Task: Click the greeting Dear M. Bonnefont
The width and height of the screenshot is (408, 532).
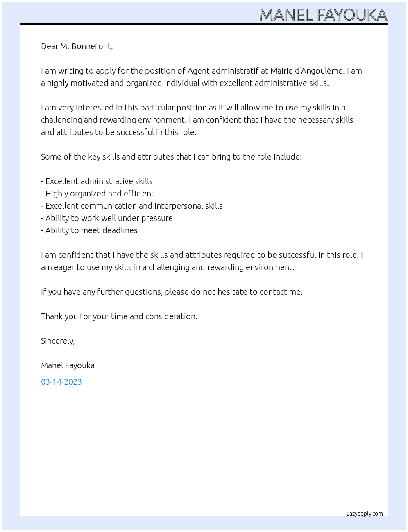Action: tap(77, 46)
